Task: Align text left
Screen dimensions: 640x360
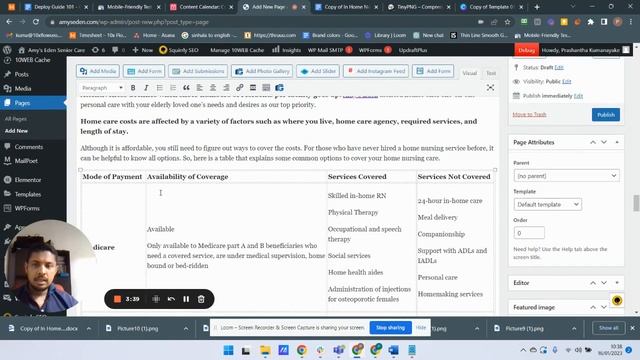Action: click(200, 88)
